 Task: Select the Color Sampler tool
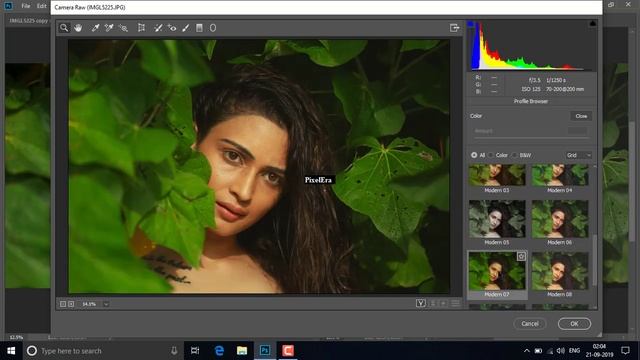pos(109,28)
